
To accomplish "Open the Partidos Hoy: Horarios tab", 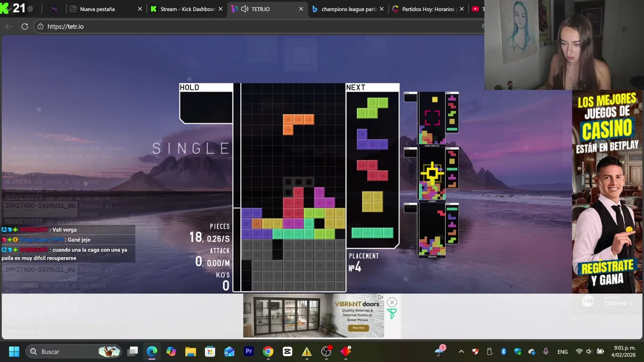I will pyautogui.click(x=428, y=9).
